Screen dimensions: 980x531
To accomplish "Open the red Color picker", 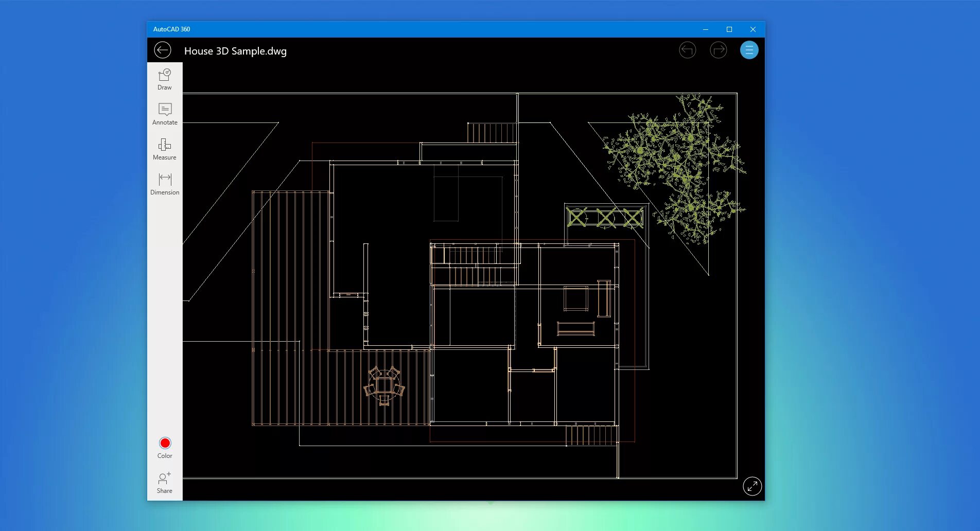I will [x=165, y=448].
